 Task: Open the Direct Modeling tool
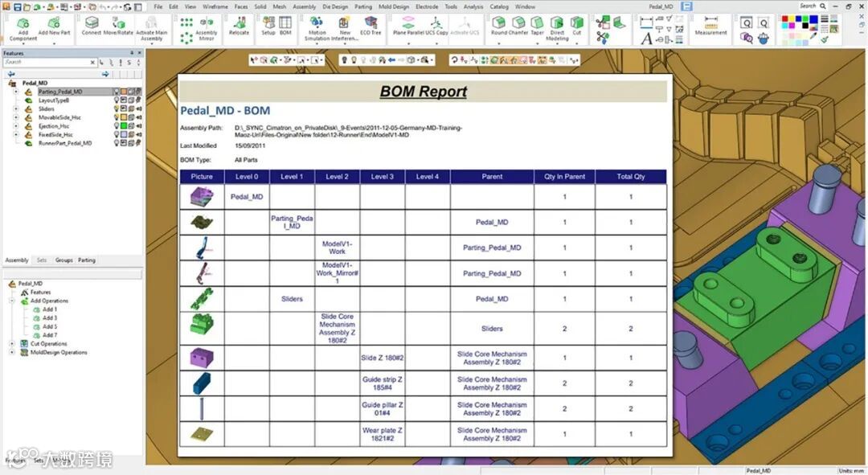pos(557,29)
